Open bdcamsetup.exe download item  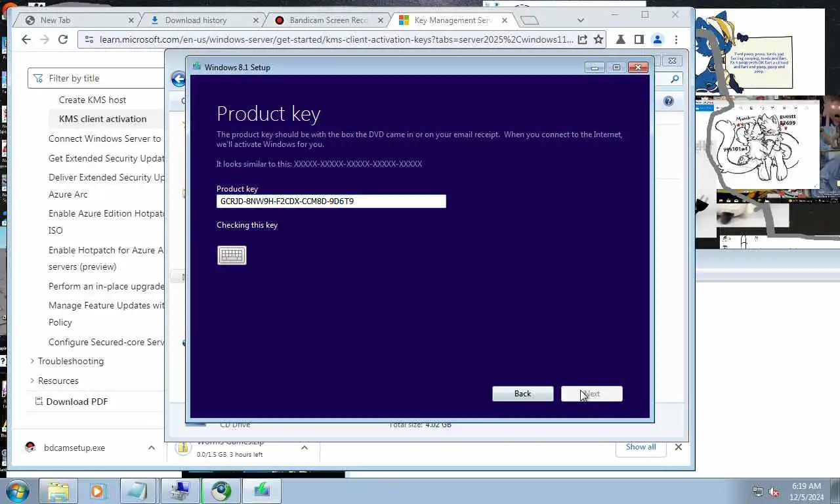74,448
